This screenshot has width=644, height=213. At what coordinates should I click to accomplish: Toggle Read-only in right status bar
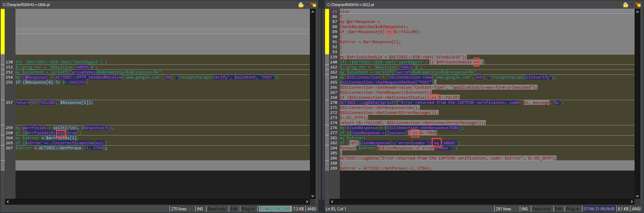click(x=542, y=209)
